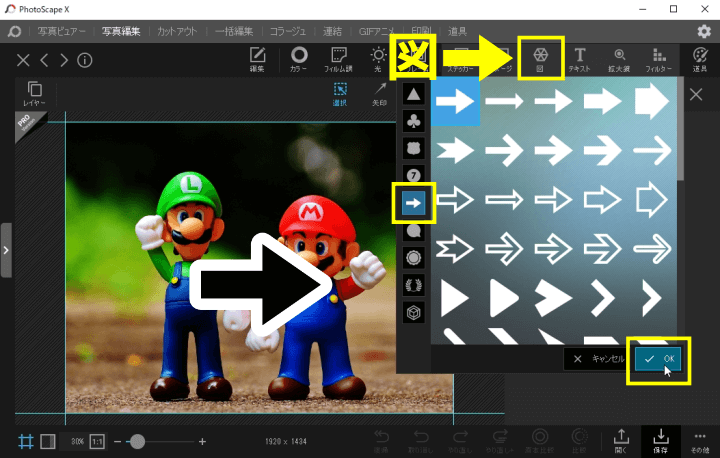Click the 取り消し undo button
This screenshot has height=458, width=720.
coord(421,441)
